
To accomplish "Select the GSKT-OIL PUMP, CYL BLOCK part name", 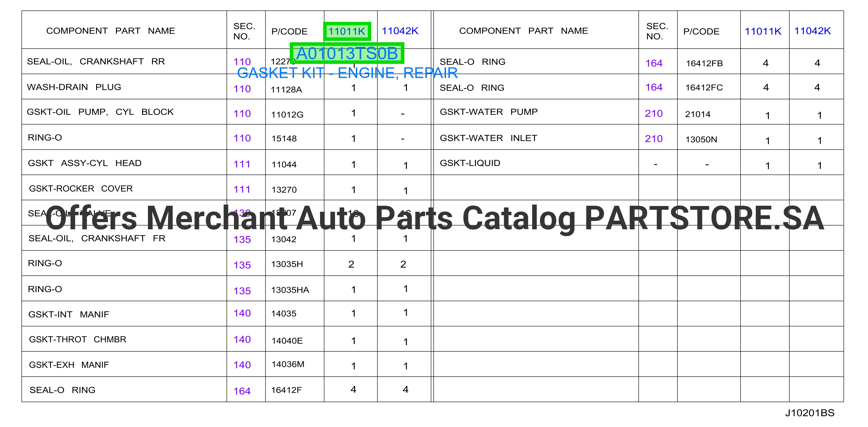I will [x=100, y=112].
